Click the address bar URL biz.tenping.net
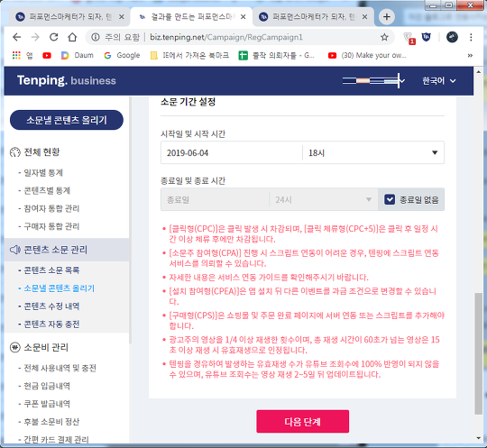 tap(226, 37)
